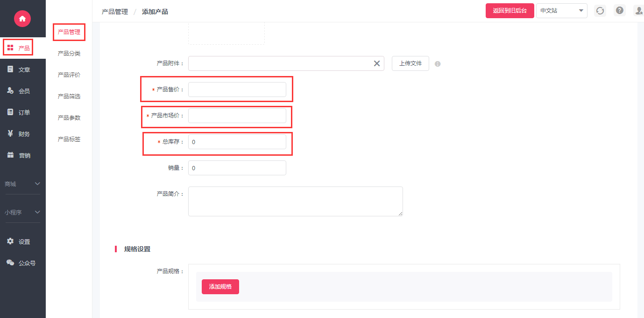The height and width of the screenshot is (318, 644).
Task: Click the home icon in sidebar
Action: tap(22, 19)
